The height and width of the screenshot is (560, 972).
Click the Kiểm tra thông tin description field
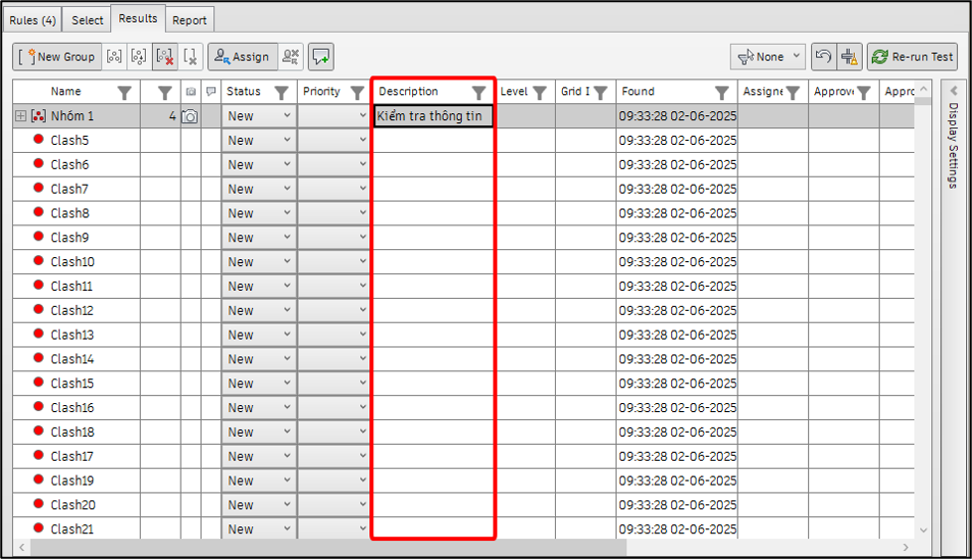click(433, 116)
